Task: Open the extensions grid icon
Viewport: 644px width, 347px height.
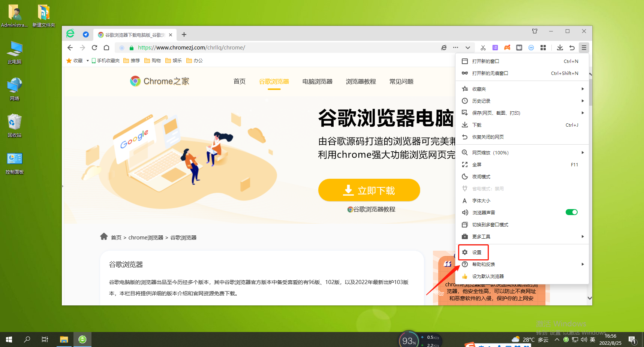Action: tap(543, 48)
